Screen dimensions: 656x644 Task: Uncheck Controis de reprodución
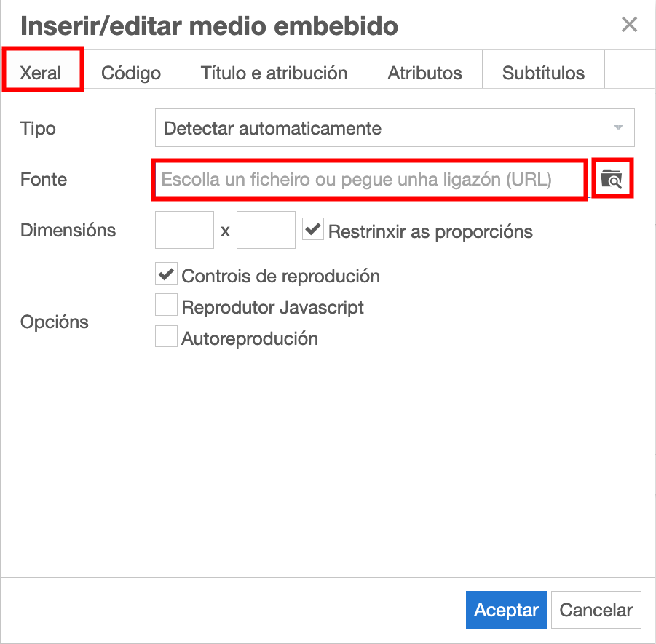pyautogui.click(x=167, y=275)
